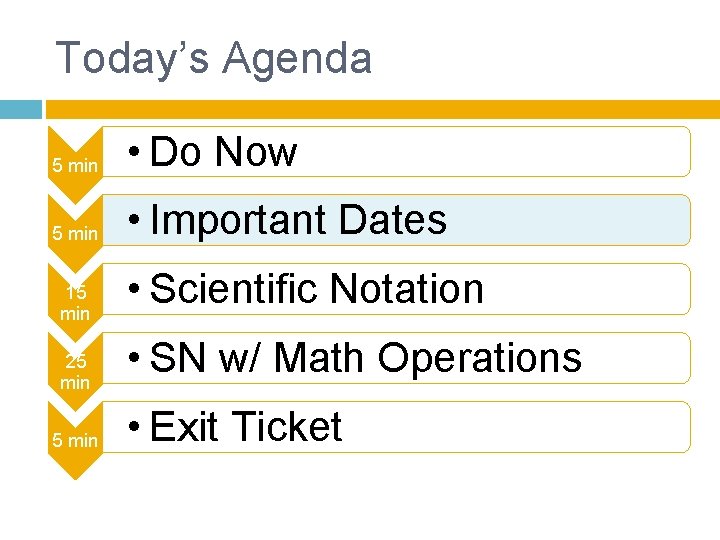Click the word "Today's" in the title
720x540 pixels.
pyautogui.click(x=132, y=58)
